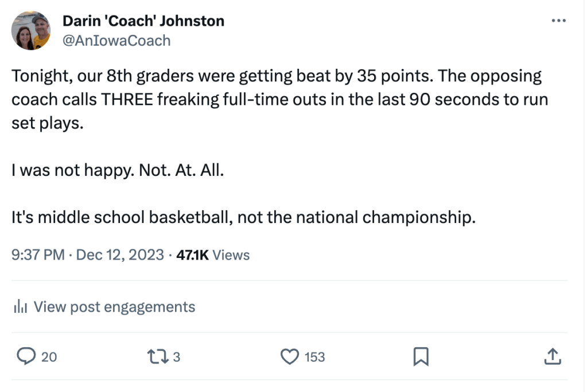This screenshot has width=587, height=392.
Task: Click the reply count of 20
Action: pos(49,357)
